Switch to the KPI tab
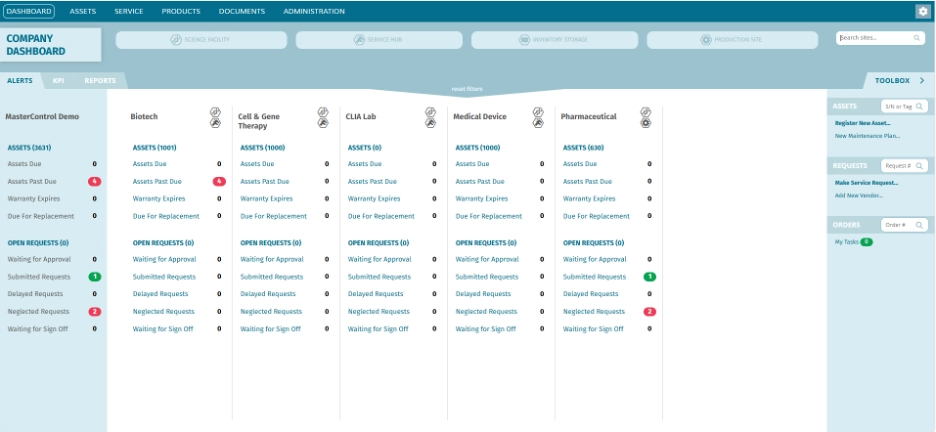 click(x=58, y=80)
